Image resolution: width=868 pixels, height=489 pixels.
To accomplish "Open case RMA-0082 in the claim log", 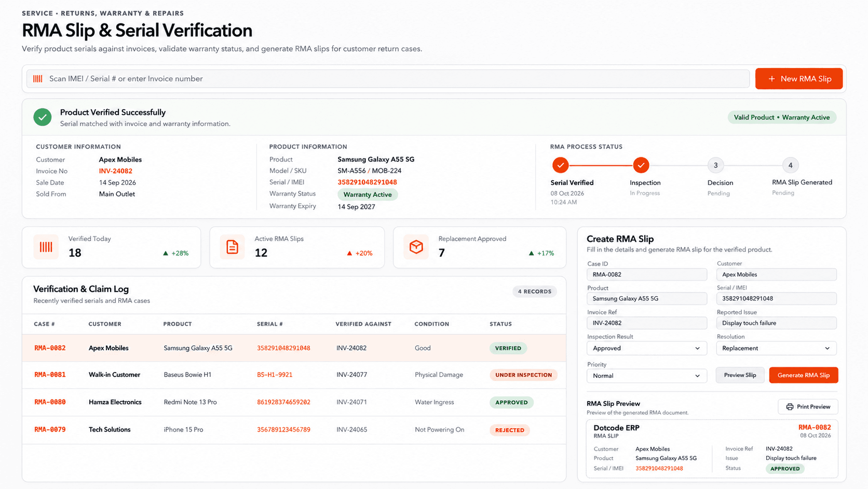I will coord(50,348).
